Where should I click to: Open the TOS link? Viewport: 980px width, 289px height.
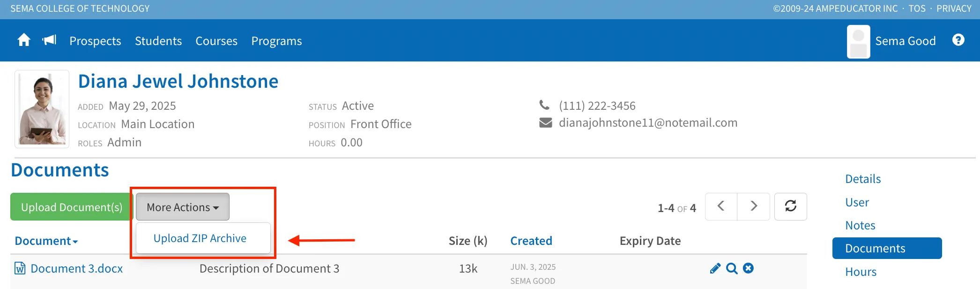point(917,8)
